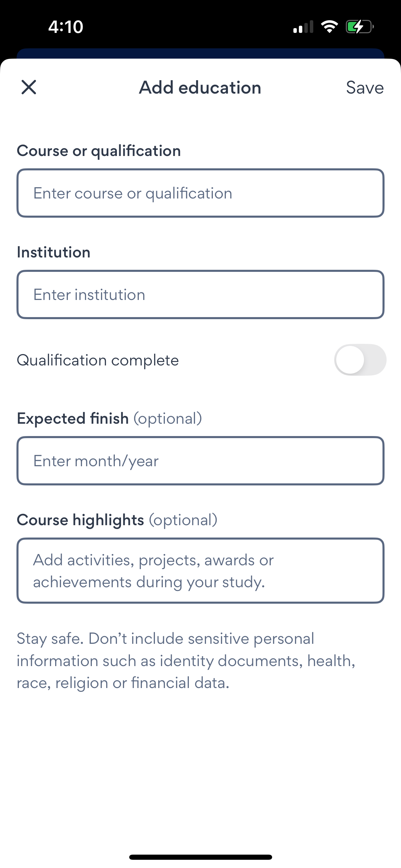Open the Enter month/year finish field

tap(200, 461)
